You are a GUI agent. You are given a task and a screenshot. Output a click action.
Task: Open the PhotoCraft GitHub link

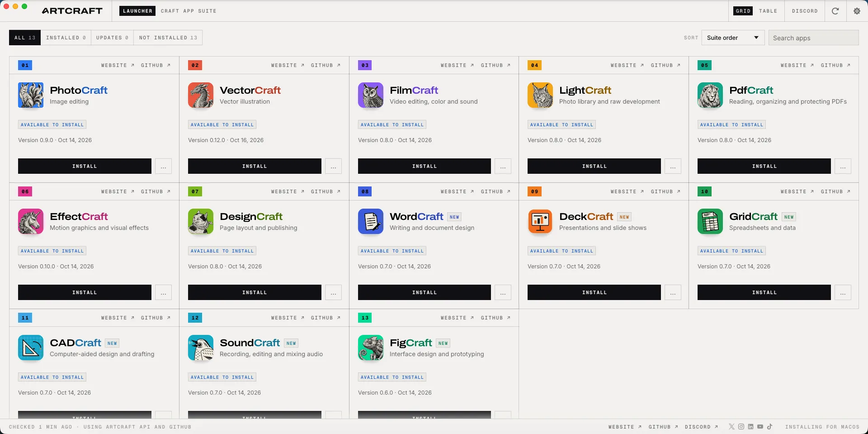(156, 65)
